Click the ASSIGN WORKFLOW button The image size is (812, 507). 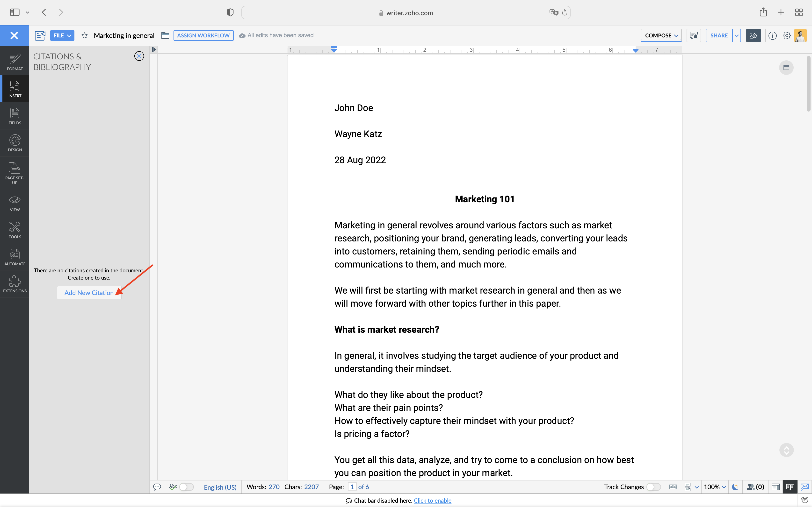(203, 35)
